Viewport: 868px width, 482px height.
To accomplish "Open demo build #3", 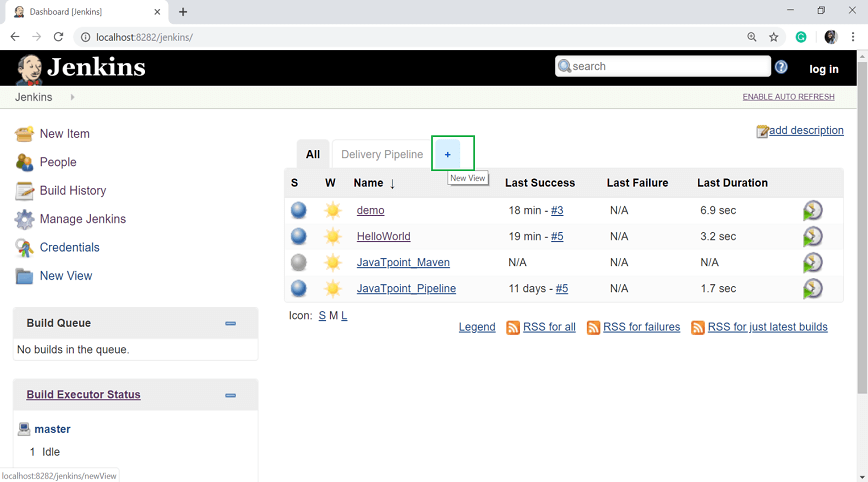I will pyautogui.click(x=557, y=210).
